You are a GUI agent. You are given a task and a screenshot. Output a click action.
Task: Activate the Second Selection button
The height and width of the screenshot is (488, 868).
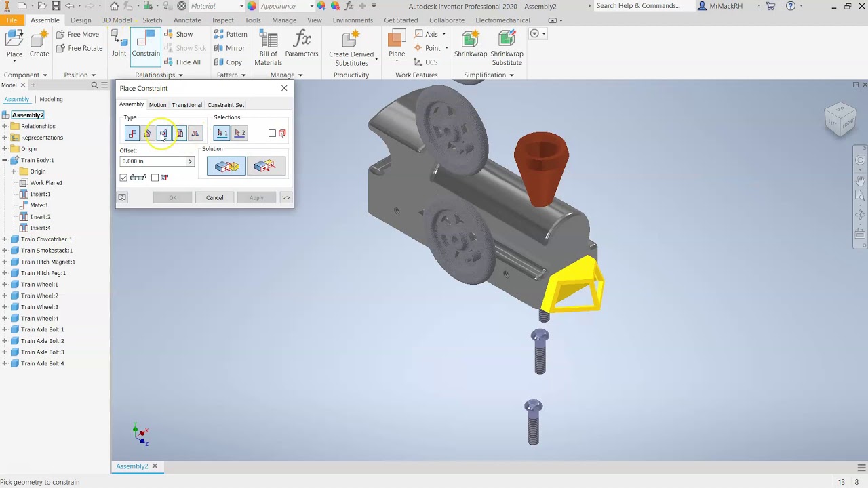[x=239, y=134]
